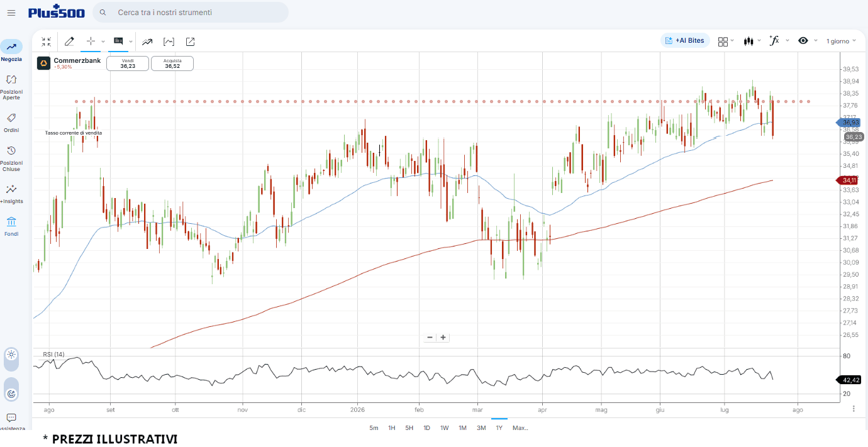Toggle the light theme switch
The width and height of the screenshot is (868, 447).
pyautogui.click(x=11, y=359)
